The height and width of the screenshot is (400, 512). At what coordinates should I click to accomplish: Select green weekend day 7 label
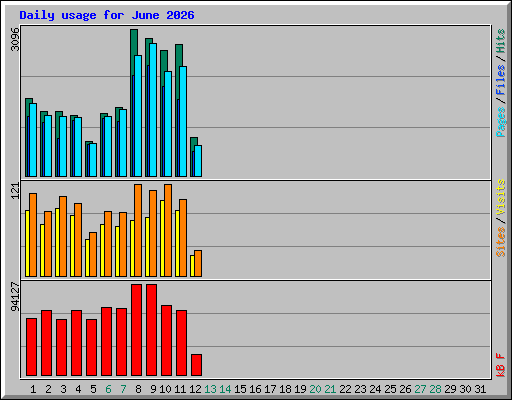123,389
